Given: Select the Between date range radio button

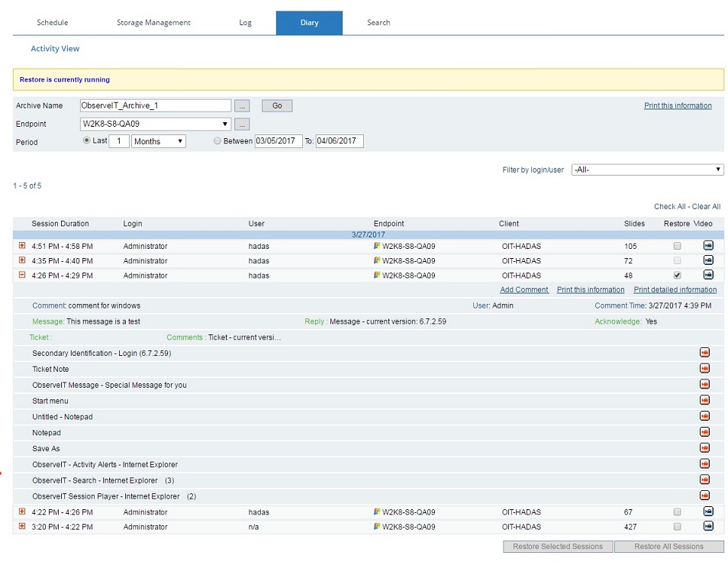Looking at the screenshot, I should coord(217,141).
